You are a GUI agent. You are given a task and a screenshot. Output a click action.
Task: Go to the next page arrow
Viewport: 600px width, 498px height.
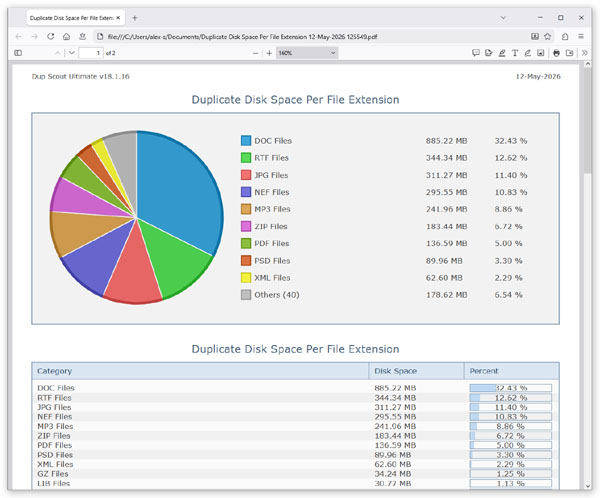click(72, 53)
